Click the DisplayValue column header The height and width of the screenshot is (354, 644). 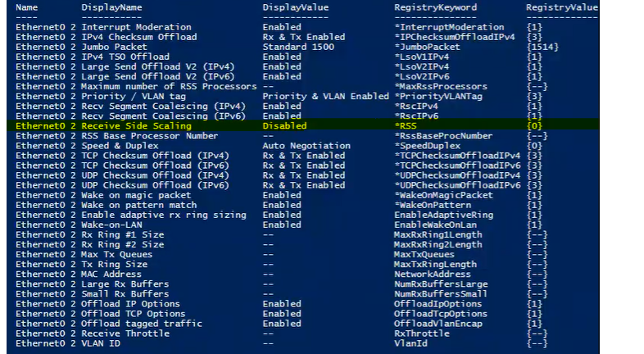pyautogui.click(x=295, y=7)
